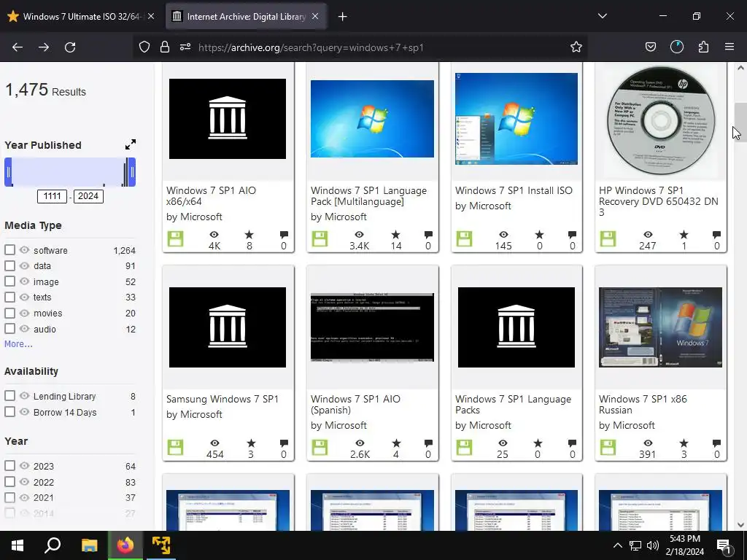Click the start year field 1111
The height and width of the screenshot is (560, 747).
coord(52,196)
